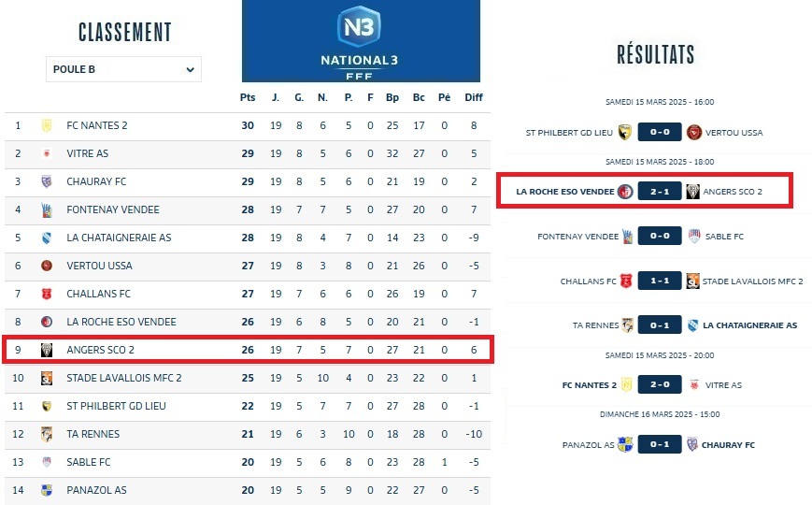Open the Panazol 0-1 Chauray score
Screen dimensions: 812x505
click(x=660, y=444)
